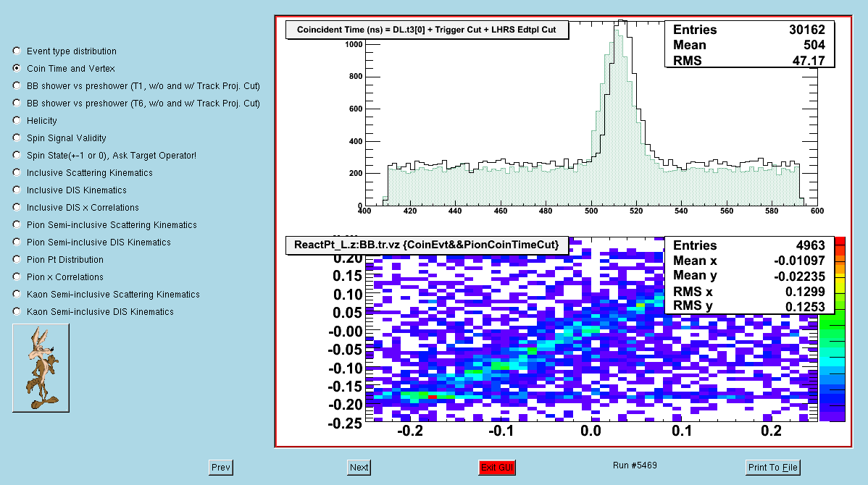The image size is (868, 485).
Task: Click the red hot bin in vertex plot
Action: click(433, 397)
